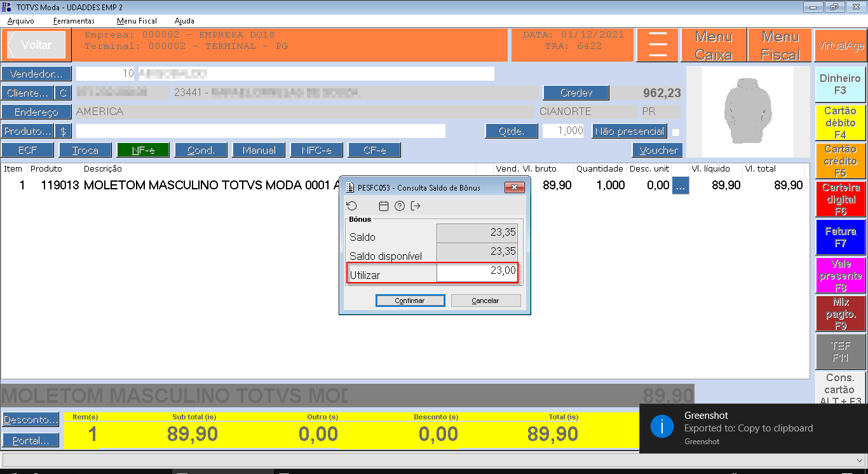The height and width of the screenshot is (474, 868).
Task: Click the Portal... button
Action: click(31, 440)
